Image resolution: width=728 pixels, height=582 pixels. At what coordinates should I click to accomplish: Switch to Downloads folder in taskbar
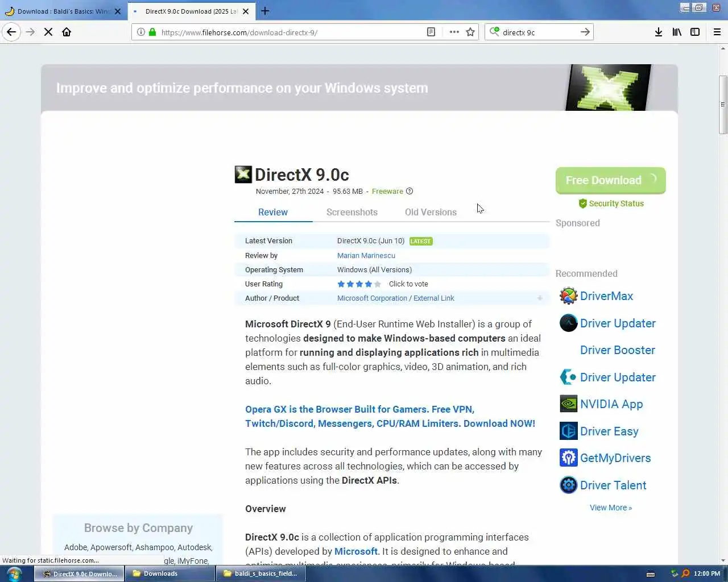tap(169, 573)
